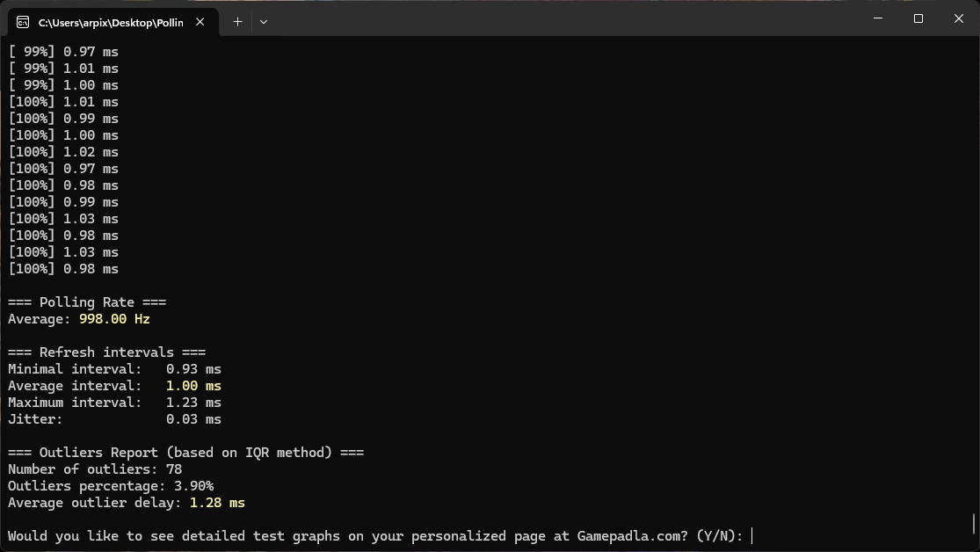This screenshot has width=980, height=552.
Task: Minimize the terminal window
Action: [x=877, y=18]
